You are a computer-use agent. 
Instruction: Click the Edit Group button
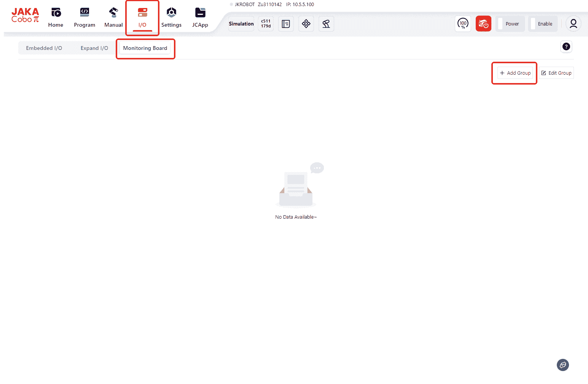coord(556,73)
